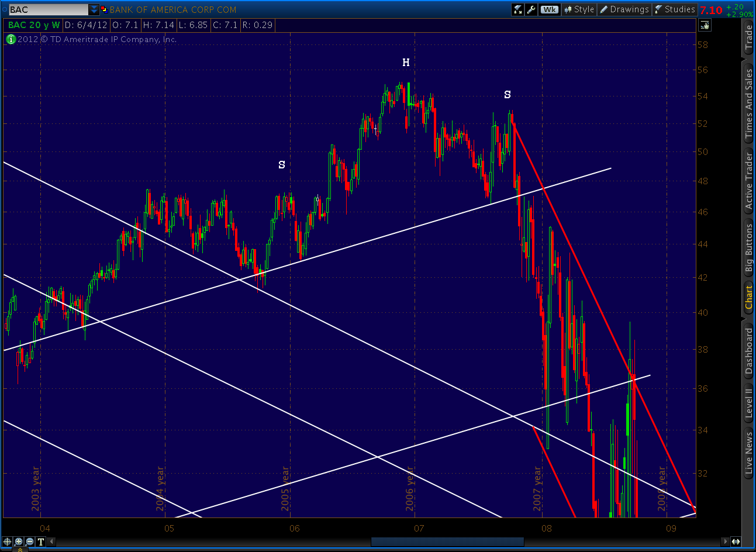Click the BAC symbol input field
This screenshot has width=756, height=552.
tap(49, 9)
